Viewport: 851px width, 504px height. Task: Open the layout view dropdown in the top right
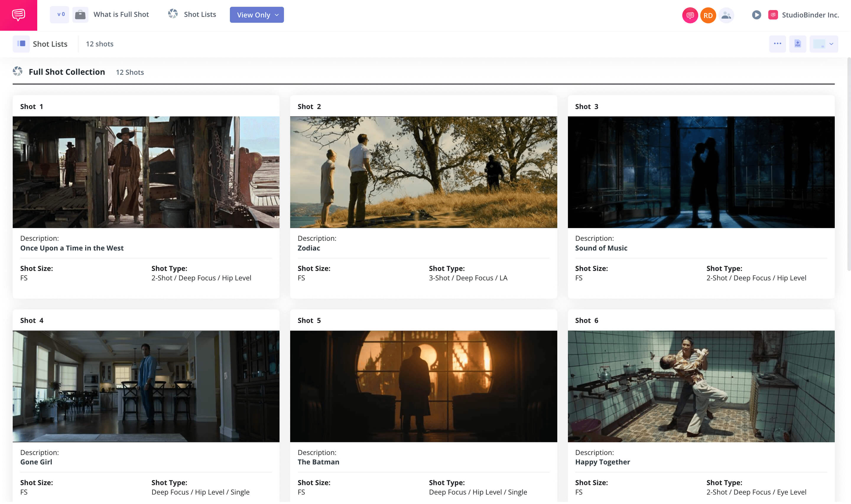click(824, 44)
